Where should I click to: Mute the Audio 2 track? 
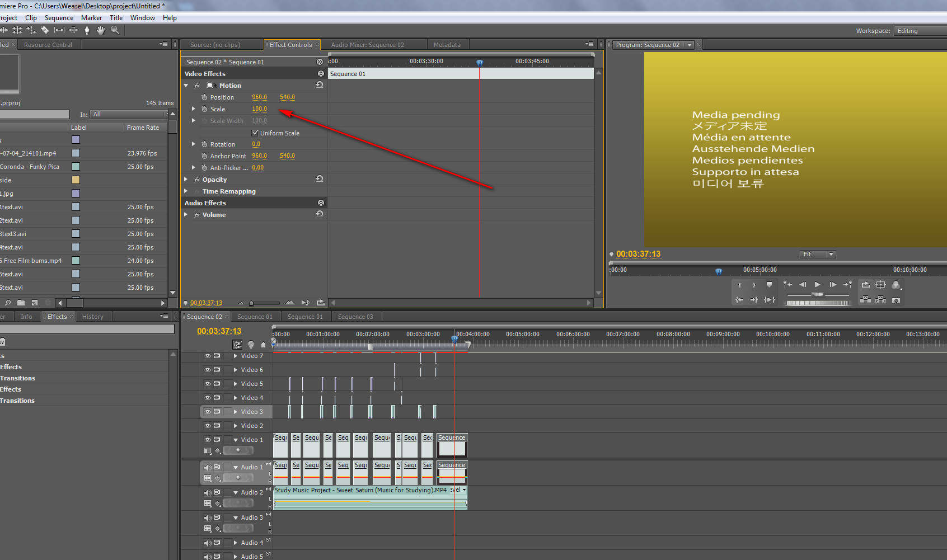point(208,492)
